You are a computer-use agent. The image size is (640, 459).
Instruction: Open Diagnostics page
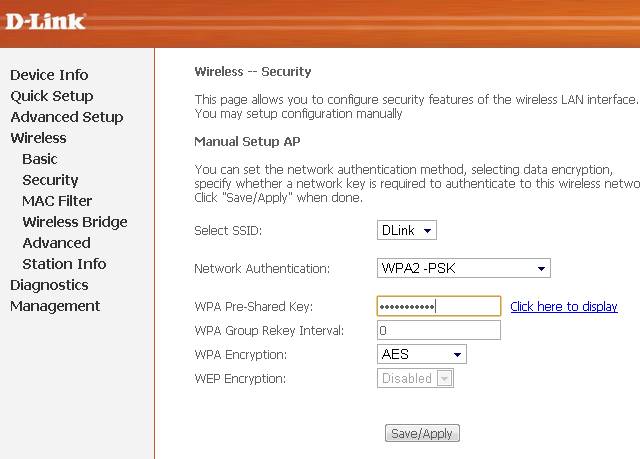(49, 285)
